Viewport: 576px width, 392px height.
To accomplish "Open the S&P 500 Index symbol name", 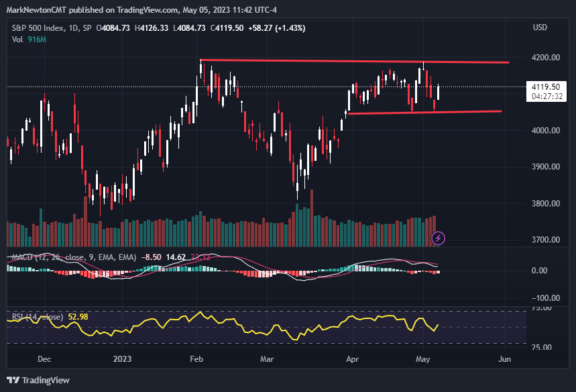I will [x=37, y=27].
